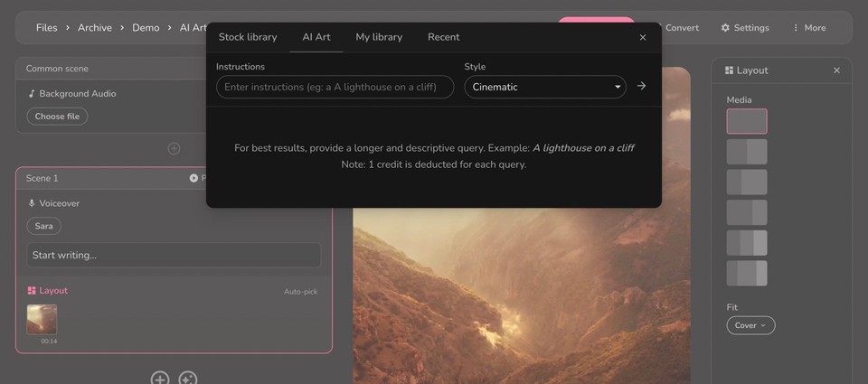The height and width of the screenshot is (384, 868).
Task: Select the last media layout option
Action: (x=747, y=274)
